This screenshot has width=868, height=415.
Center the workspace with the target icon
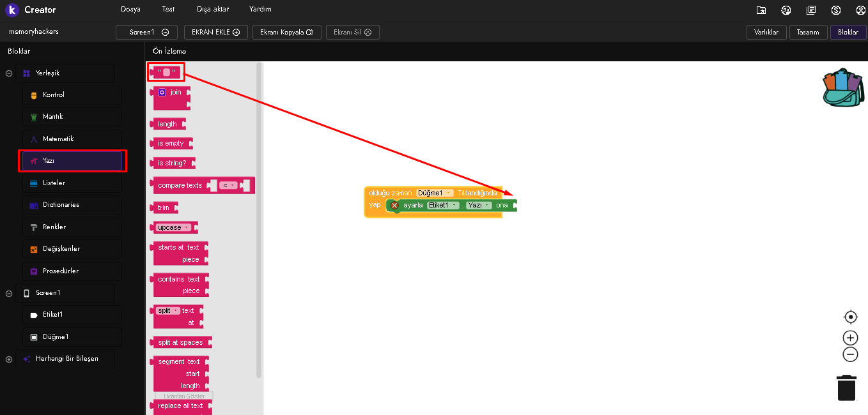tap(850, 317)
